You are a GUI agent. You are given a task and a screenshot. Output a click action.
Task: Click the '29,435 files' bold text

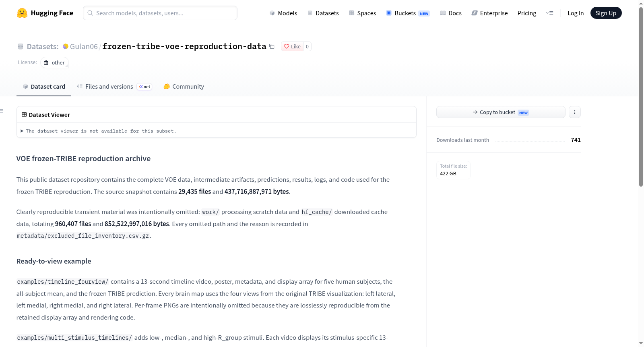coord(195,192)
